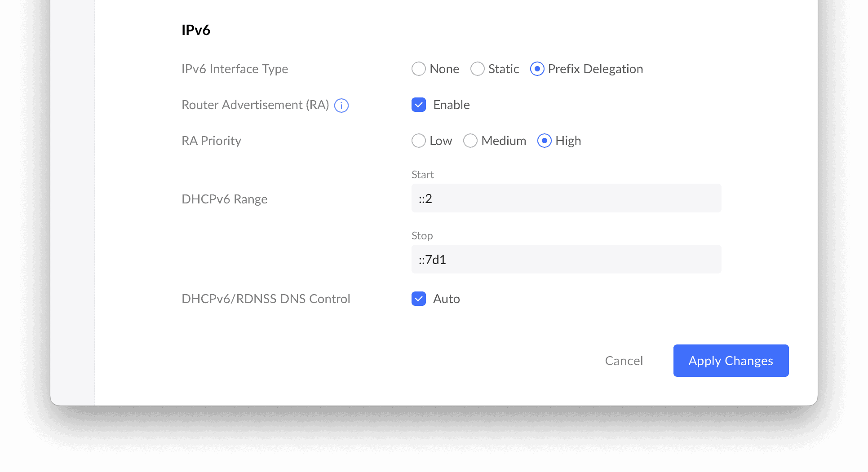Disable Router Advertisement by unchecking Enable
Viewport: 868px width, 472px height.
click(x=418, y=105)
